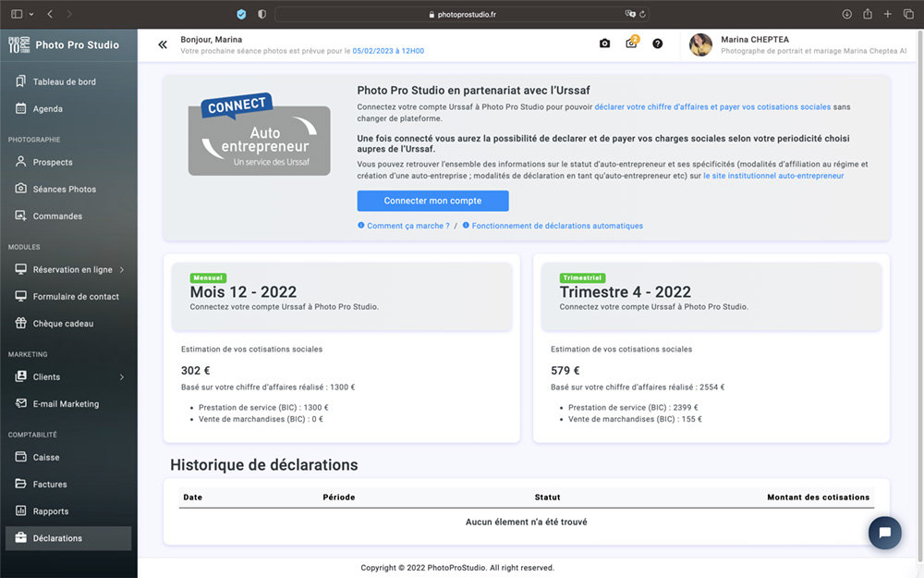Open the chat bubble widget
Image resolution: width=924 pixels, height=578 pixels.
click(884, 533)
